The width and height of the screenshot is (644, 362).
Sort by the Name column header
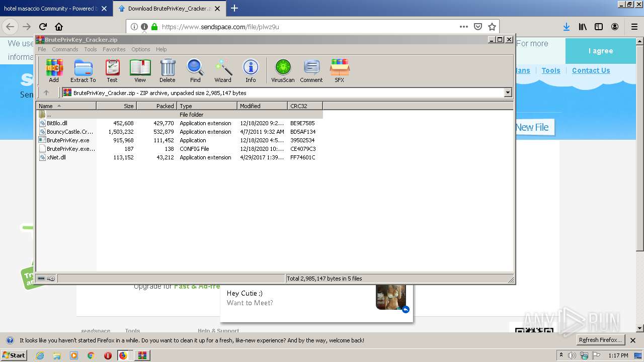(66, 106)
